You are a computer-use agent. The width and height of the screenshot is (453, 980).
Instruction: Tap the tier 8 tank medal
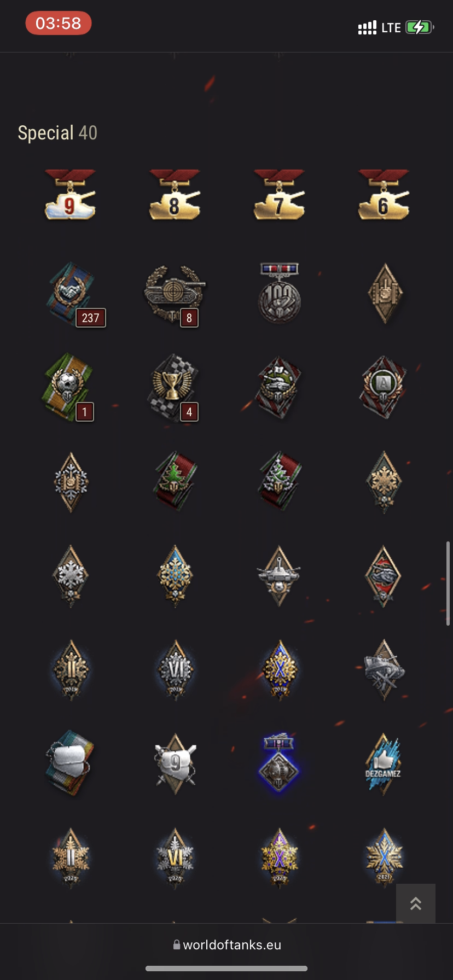(175, 195)
